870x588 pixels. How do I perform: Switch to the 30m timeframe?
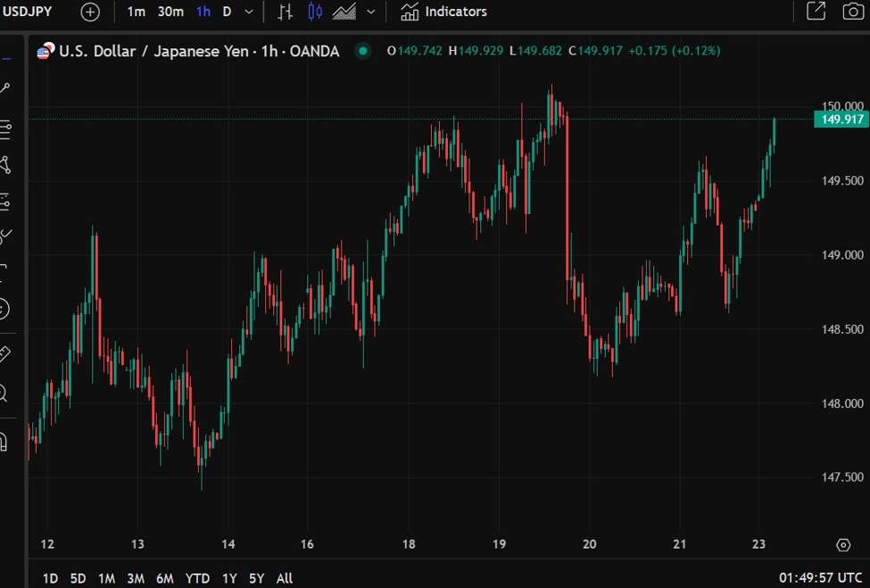pyautogui.click(x=170, y=12)
